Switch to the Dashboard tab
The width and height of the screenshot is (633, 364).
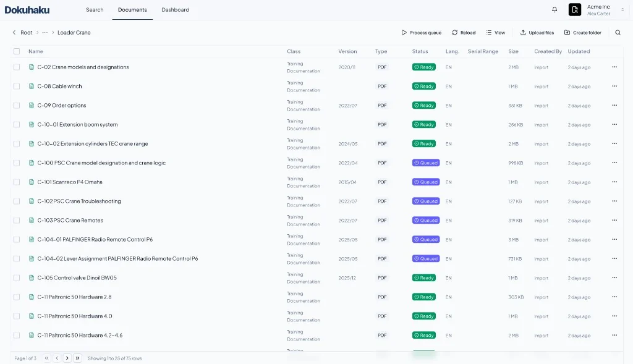click(175, 9)
